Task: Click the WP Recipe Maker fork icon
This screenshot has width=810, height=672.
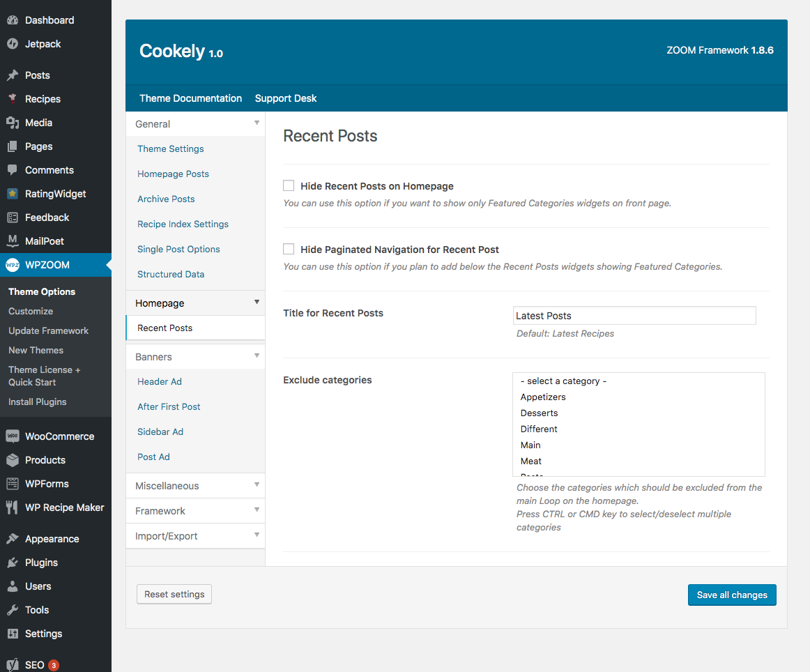Action: [13, 507]
